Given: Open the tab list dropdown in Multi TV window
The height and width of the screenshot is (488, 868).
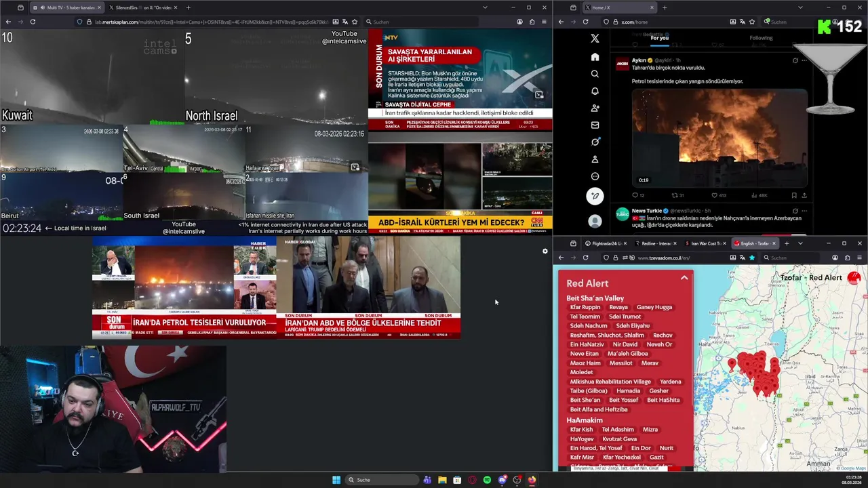Looking at the screenshot, I should pyautogui.click(x=485, y=7).
